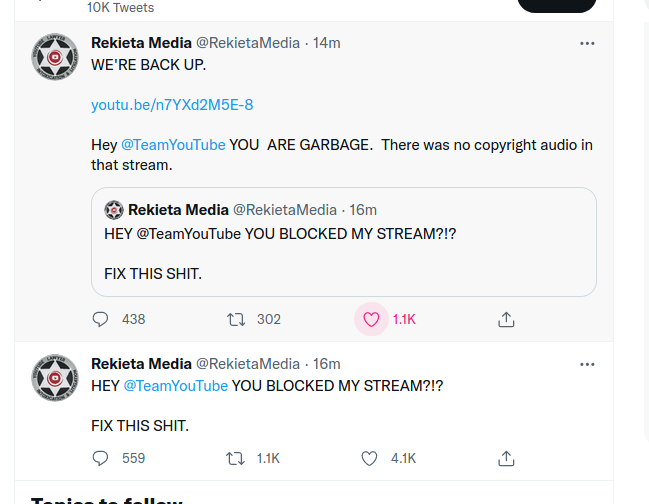Open the quoted tweet card

[344, 242]
